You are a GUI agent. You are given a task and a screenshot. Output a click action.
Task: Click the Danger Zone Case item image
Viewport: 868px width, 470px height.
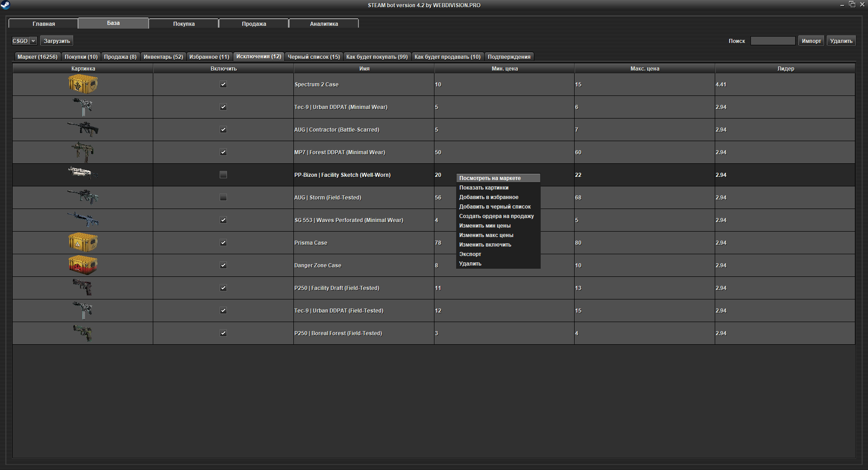83,265
